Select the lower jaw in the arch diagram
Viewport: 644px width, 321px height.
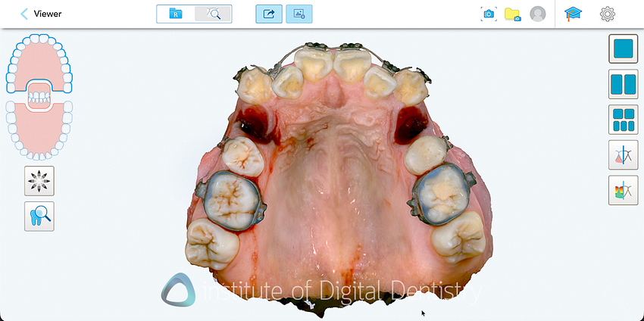[38, 130]
